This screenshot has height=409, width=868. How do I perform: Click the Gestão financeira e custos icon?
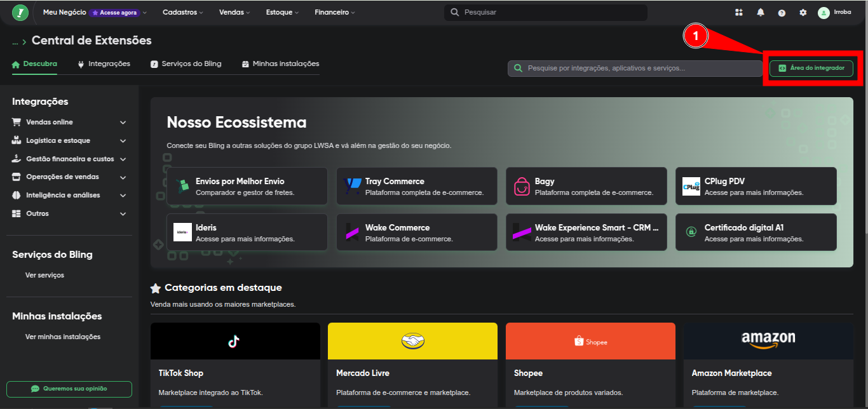click(x=17, y=159)
